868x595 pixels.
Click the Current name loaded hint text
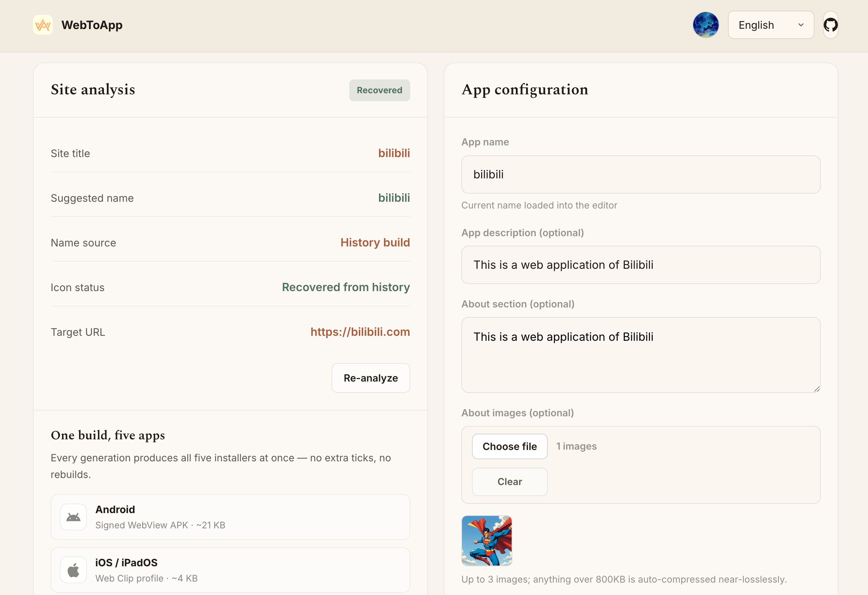539,205
